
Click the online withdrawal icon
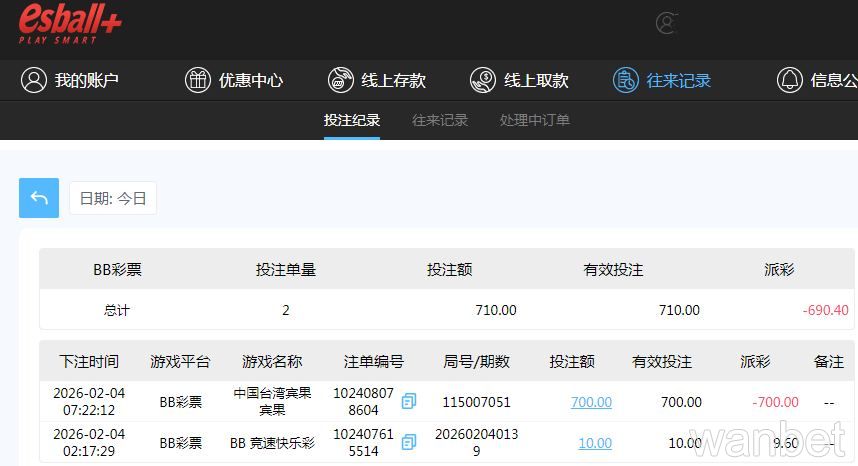click(483, 80)
